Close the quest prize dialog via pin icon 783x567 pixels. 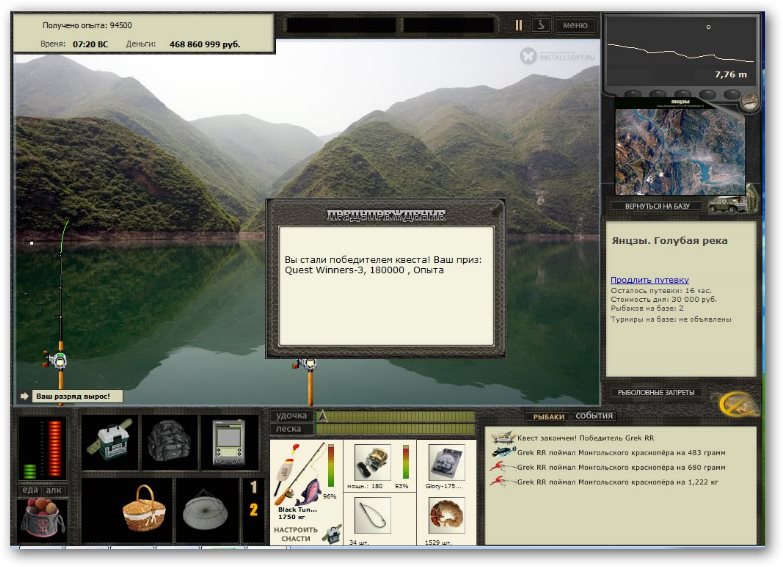pos(497,209)
